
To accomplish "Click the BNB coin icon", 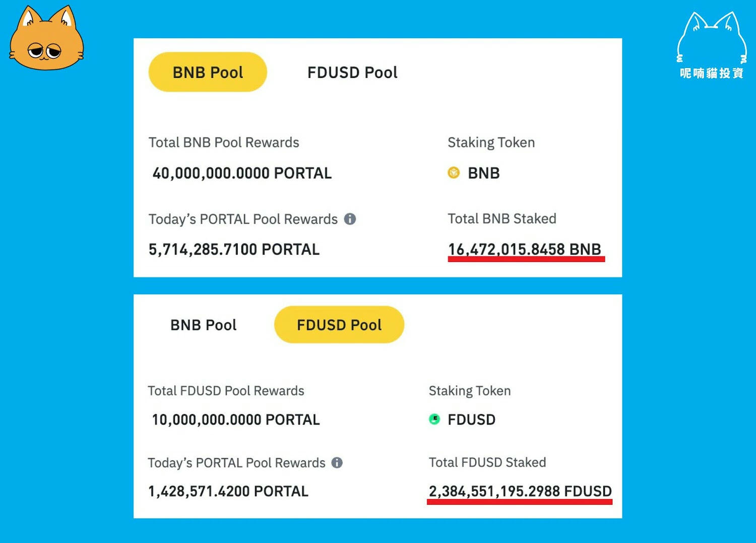I will tap(454, 173).
